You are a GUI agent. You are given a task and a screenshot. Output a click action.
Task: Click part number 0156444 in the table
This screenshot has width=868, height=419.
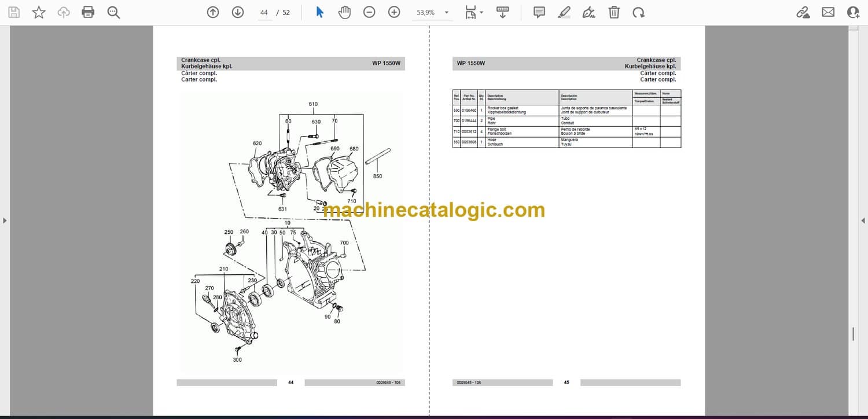pos(469,120)
